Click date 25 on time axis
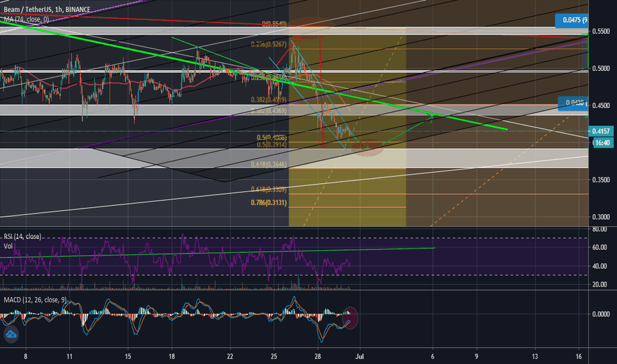The height and width of the screenshot is (364, 617). [274, 357]
